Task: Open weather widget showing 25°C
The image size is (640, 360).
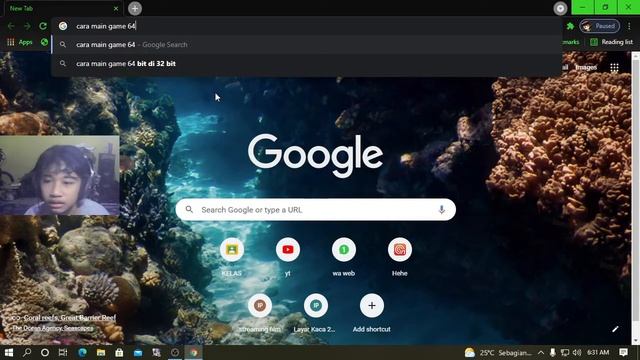Action: 498,353
